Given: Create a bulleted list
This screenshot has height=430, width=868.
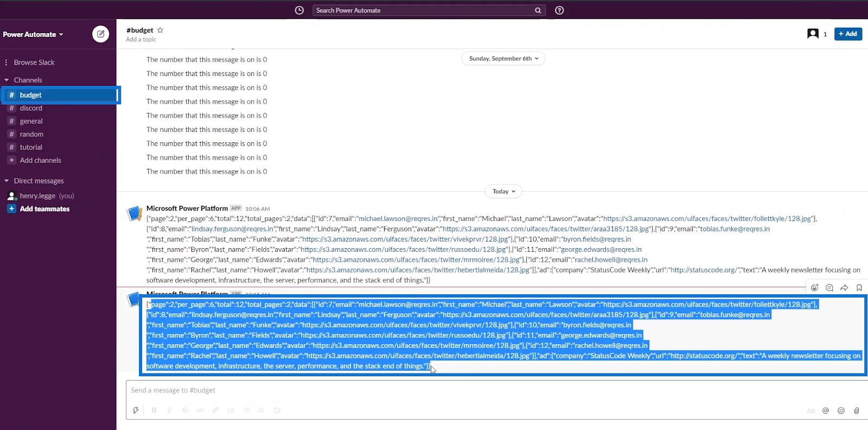Looking at the screenshot, I should [246, 410].
